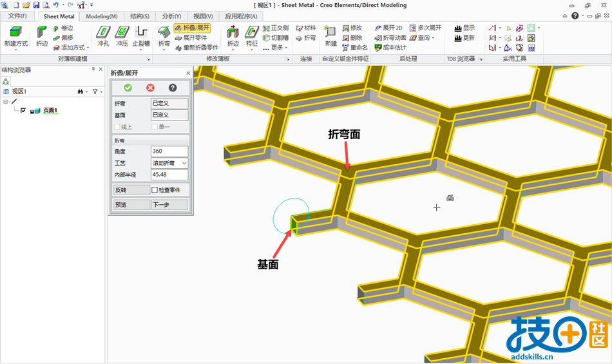Click TDB 显示 button

click(x=465, y=28)
